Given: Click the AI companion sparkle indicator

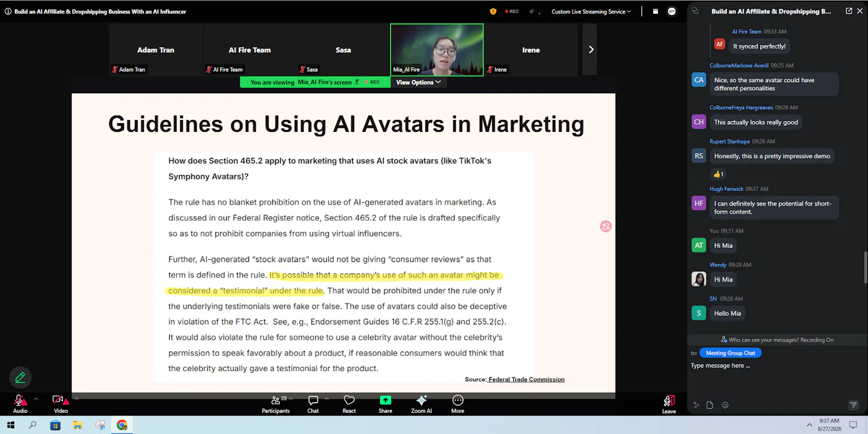Looking at the screenshot, I should (x=532, y=11).
